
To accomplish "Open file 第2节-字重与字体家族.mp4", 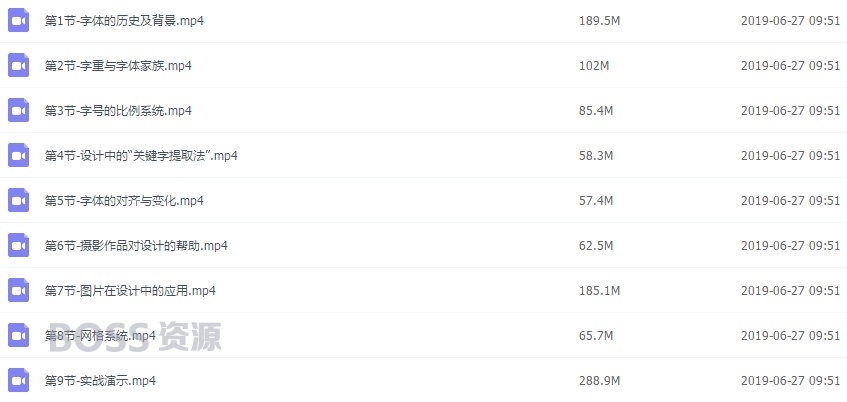I will 118,66.
